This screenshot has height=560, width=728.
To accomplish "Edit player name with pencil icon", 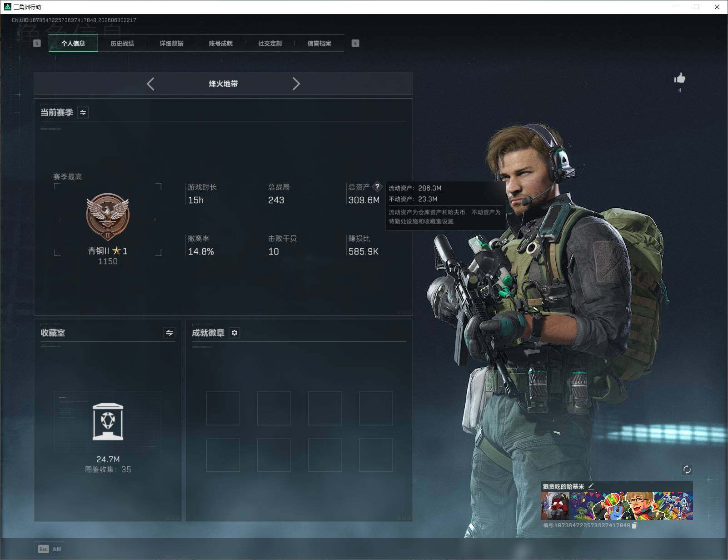I will pos(591,486).
